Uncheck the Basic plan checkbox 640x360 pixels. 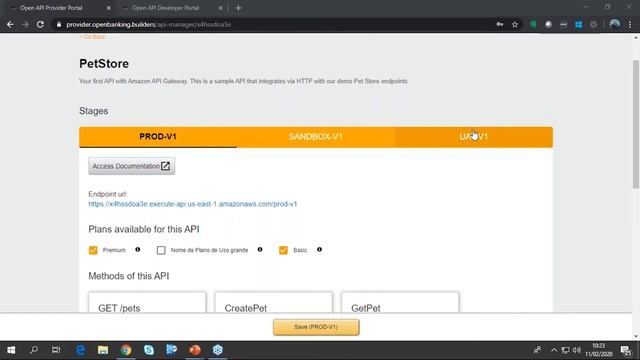point(283,250)
